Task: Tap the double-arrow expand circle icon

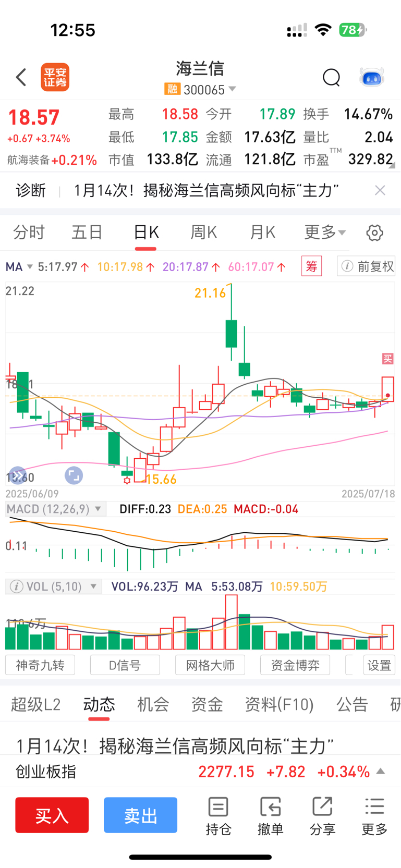Action: 18,475
